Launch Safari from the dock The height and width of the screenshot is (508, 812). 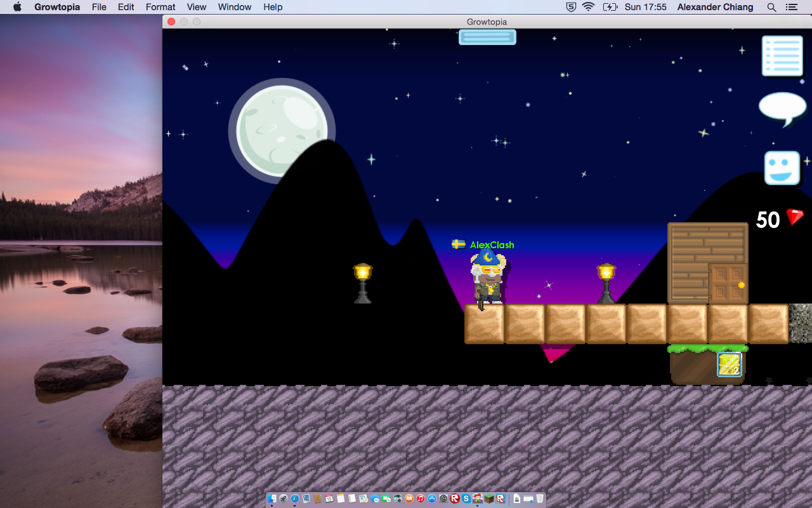pos(295,498)
